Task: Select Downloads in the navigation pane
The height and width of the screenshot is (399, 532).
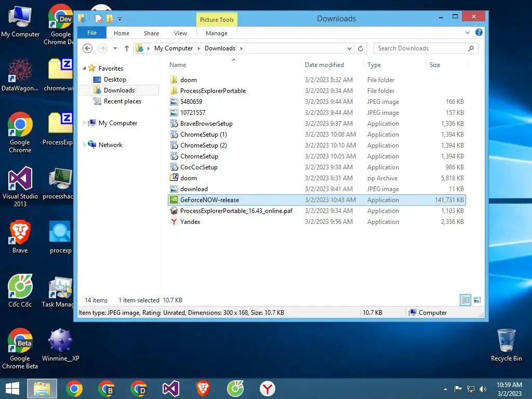Action: coord(119,90)
